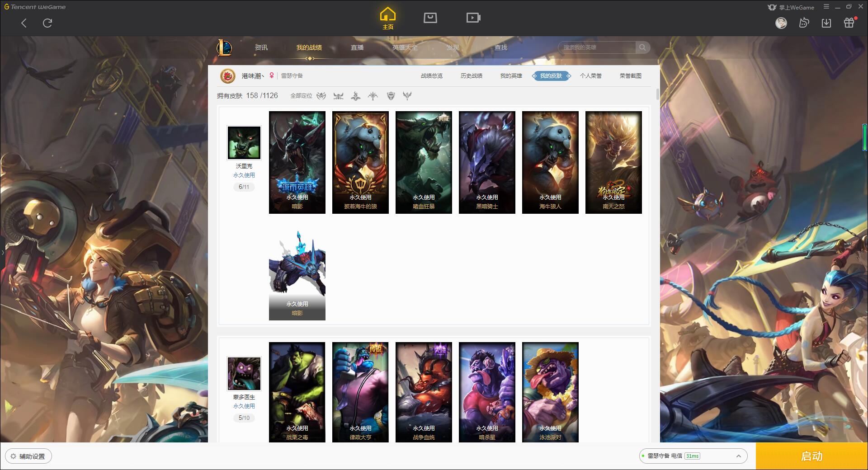Screen dimensions: 868x470
Task: Open the download manager icon
Action: 826,23
